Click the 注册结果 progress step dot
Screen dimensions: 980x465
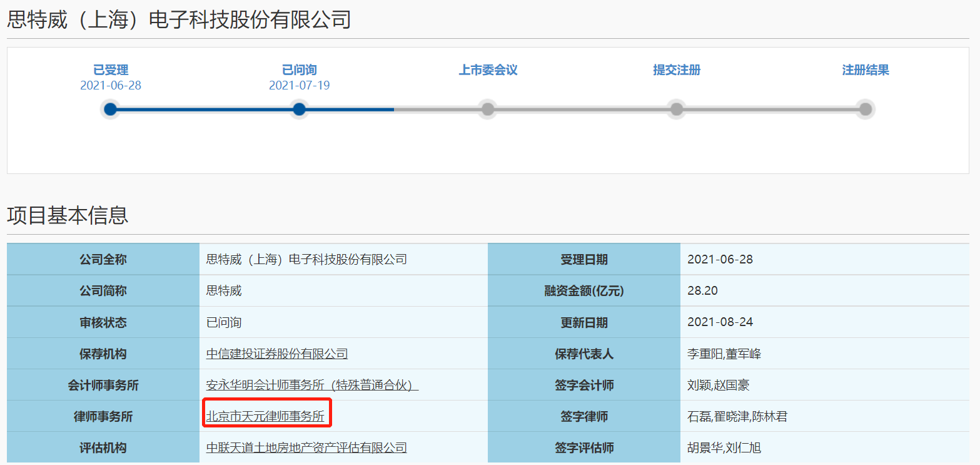[866, 110]
